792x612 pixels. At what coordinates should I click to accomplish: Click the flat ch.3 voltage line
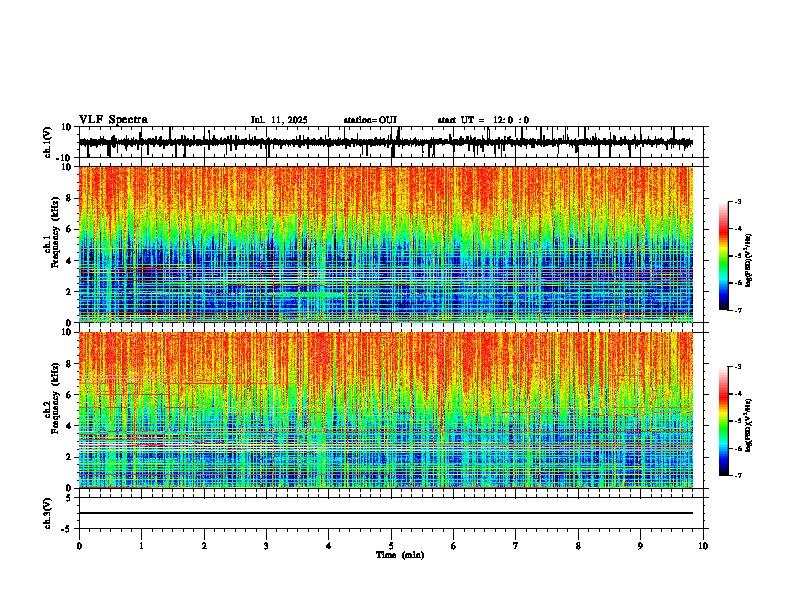[385, 513]
